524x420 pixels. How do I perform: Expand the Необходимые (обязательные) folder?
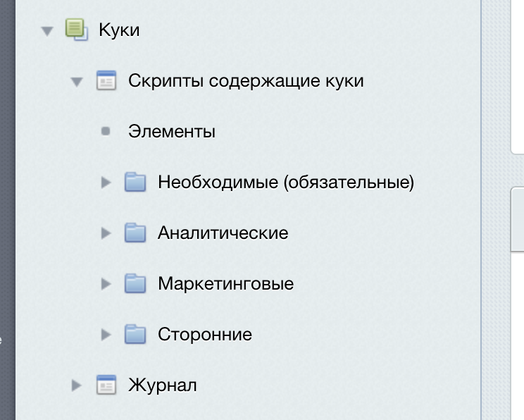click(x=106, y=183)
